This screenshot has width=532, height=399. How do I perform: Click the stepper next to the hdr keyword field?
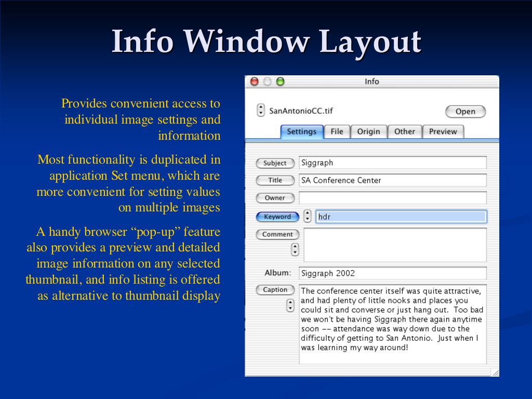coord(308,216)
